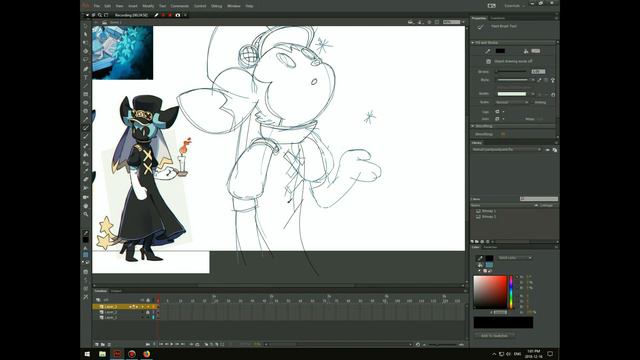Select the Zoom magnifier tool in tools panel
Image resolution: width=640 pixels, height=360 pixels.
(86, 214)
